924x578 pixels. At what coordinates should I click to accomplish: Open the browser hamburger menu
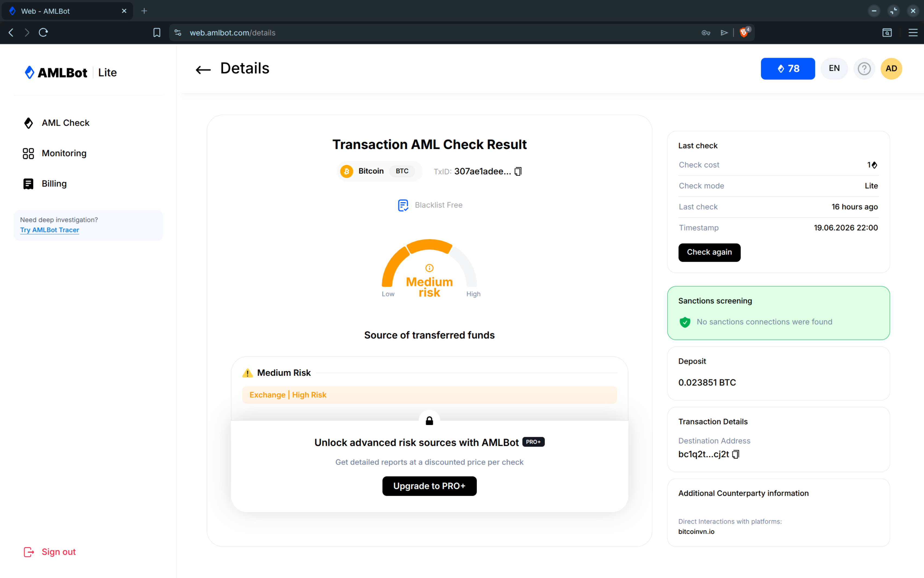[x=913, y=33]
